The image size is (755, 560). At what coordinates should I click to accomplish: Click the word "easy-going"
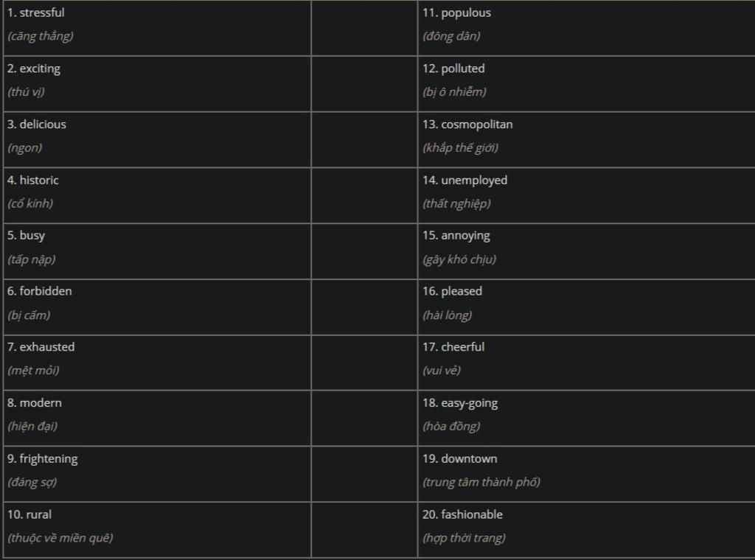pos(470,403)
